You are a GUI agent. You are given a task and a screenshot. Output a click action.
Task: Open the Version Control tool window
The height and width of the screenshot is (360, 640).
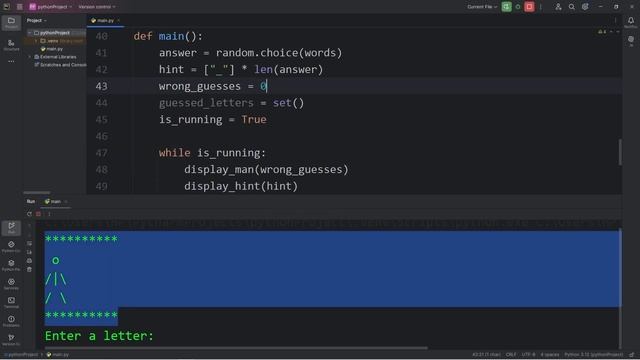(11, 339)
